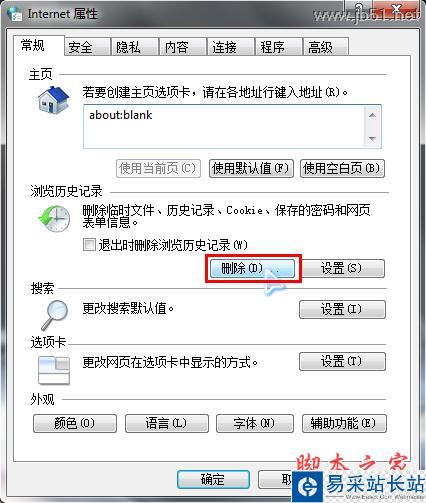
Task: Click the tabs window layout icon
Action: pos(54,370)
